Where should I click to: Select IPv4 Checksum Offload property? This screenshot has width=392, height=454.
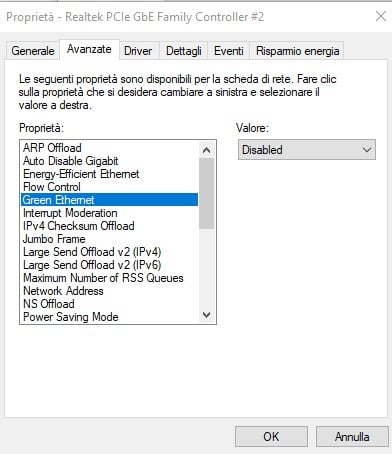tap(110, 226)
